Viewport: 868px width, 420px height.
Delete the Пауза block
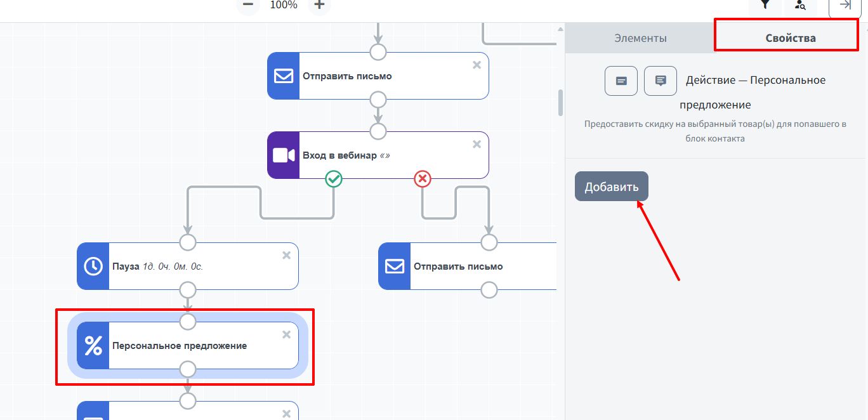[287, 255]
